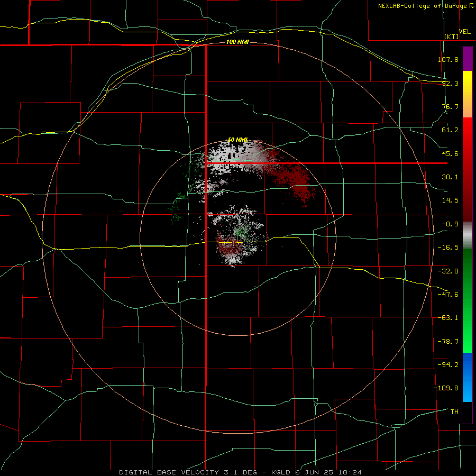
Task: Click the -109.8 velocity scale value
Action: 446,388
